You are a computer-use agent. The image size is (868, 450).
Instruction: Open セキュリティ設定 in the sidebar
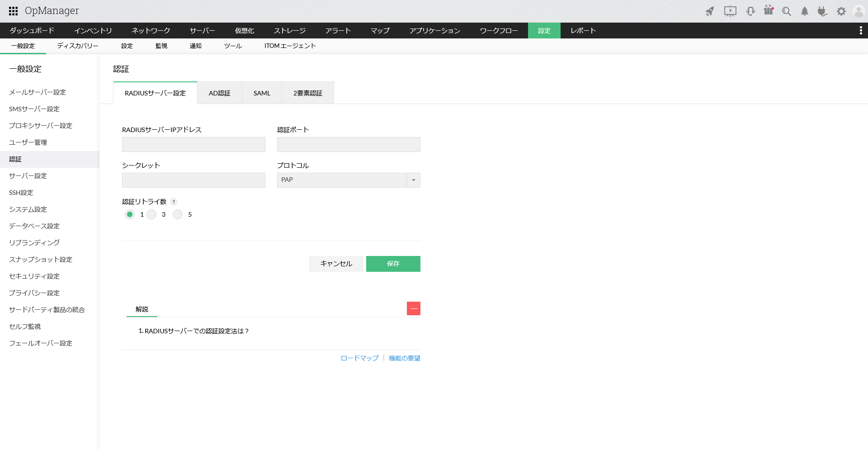click(50, 276)
